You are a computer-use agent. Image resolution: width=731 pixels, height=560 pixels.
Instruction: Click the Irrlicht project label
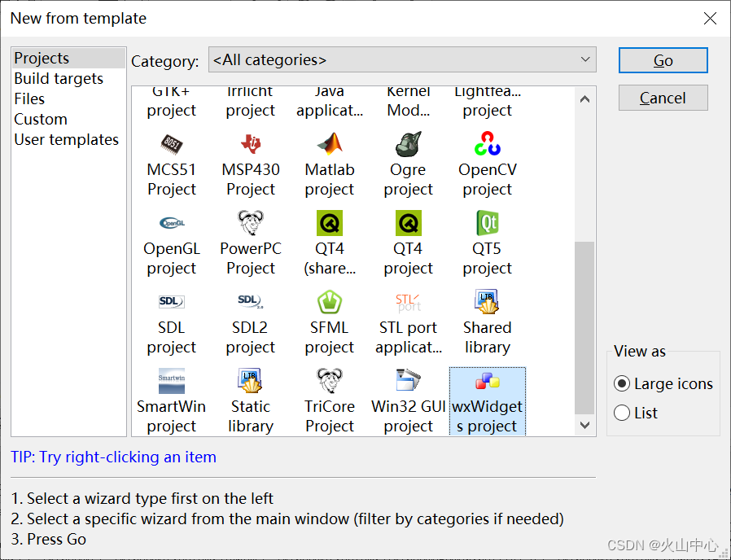pyautogui.click(x=251, y=101)
